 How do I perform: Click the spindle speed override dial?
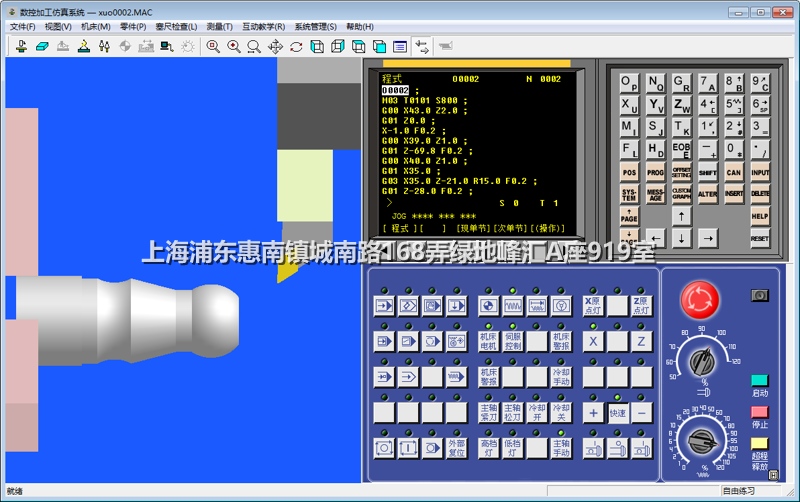pos(703,439)
